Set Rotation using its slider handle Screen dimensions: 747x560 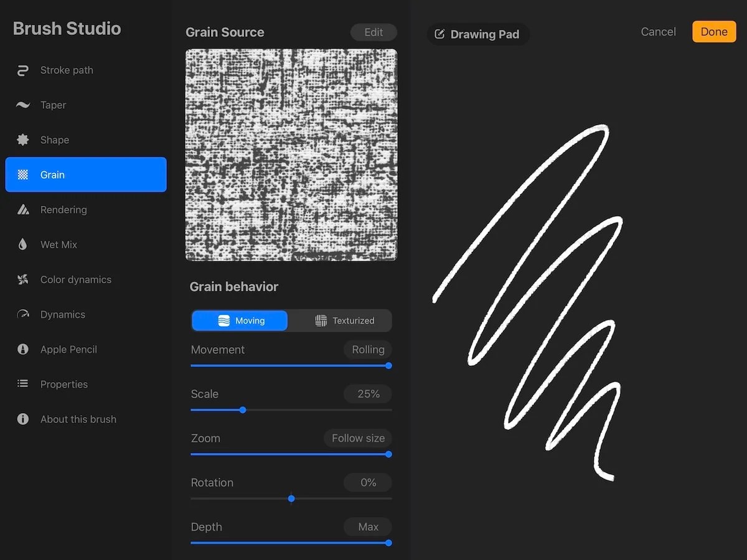[291, 498]
